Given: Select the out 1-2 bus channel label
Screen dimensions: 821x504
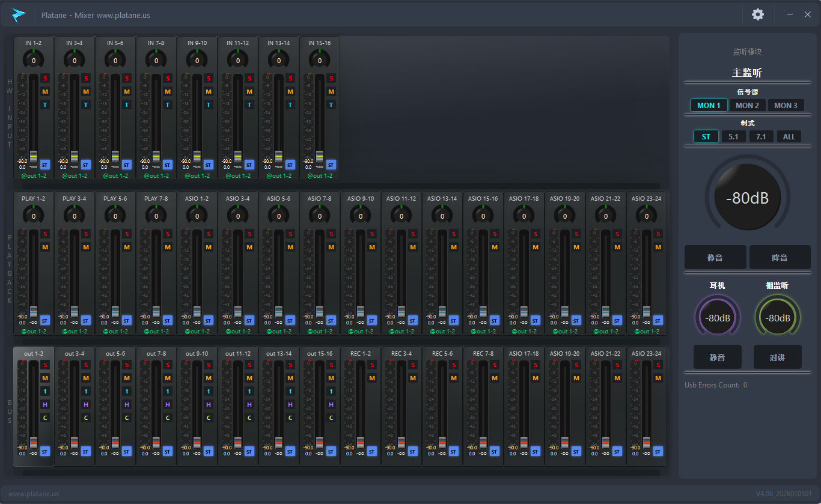Looking at the screenshot, I should [34, 354].
